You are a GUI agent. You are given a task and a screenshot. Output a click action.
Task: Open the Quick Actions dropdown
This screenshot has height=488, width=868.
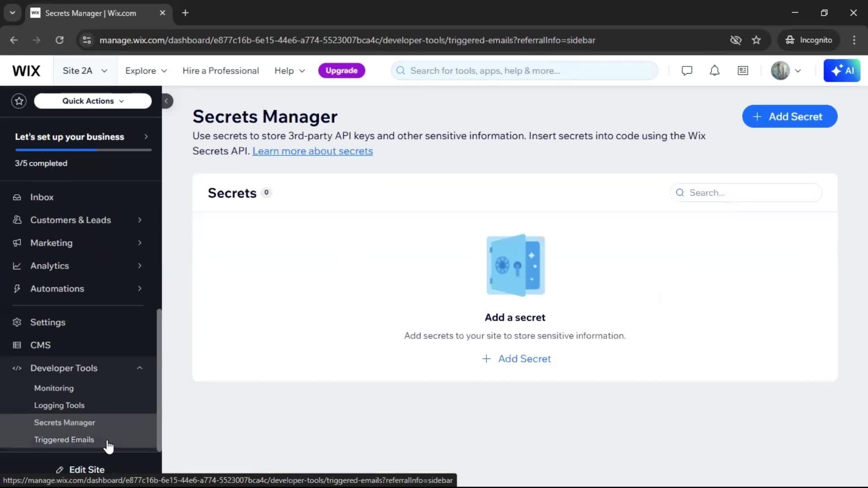pyautogui.click(x=93, y=101)
